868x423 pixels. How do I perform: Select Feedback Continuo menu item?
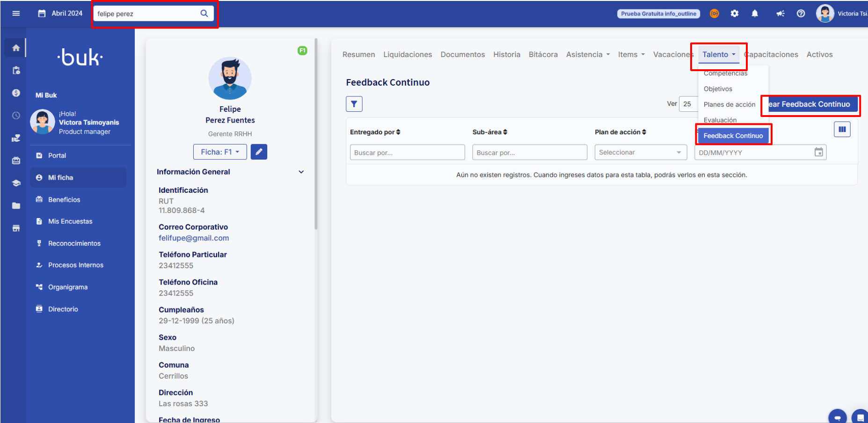coord(733,136)
